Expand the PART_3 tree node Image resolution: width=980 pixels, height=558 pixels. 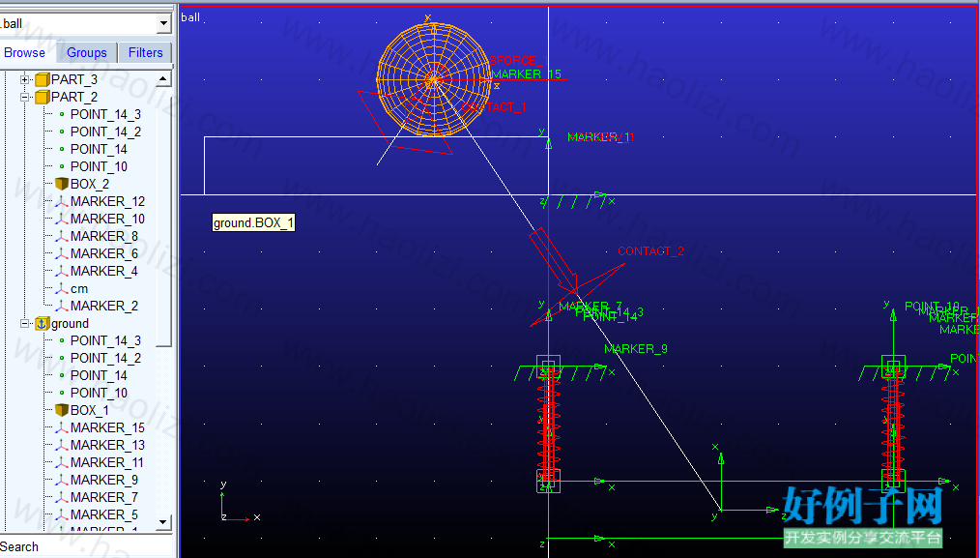[x=24, y=79]
